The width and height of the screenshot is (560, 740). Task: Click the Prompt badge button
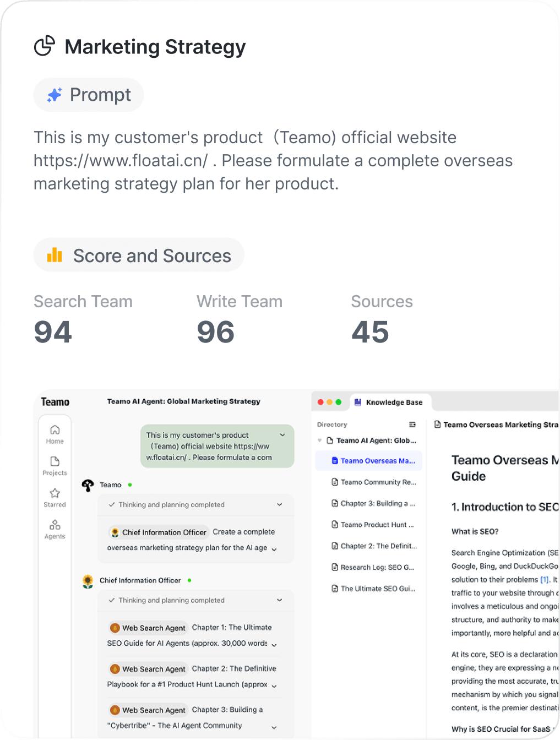click(x=89, y=95)
